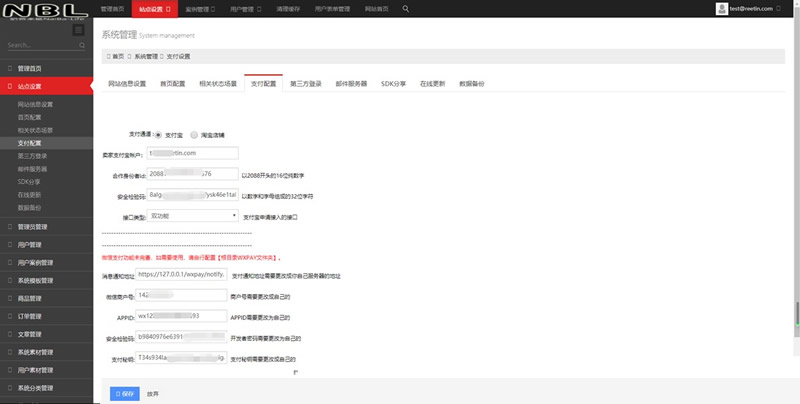Viewport: 800px width, 404px height.
Task: Expand 用户管理 in the top navigation bar
Action: pos(246,9)
